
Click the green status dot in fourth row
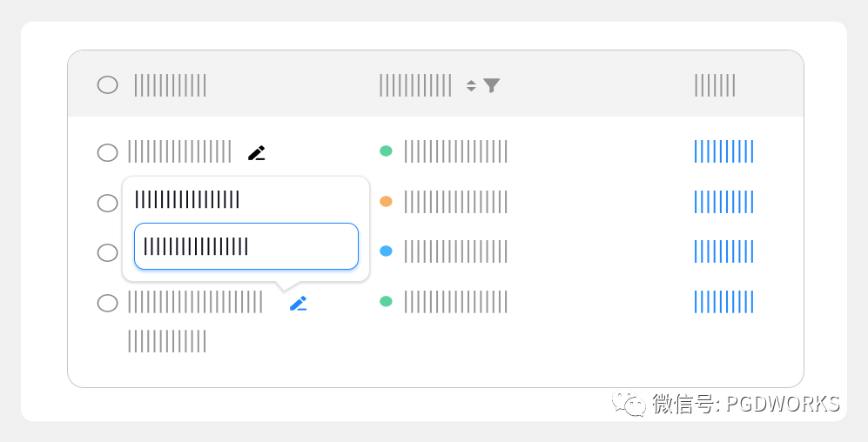(386, 302)
